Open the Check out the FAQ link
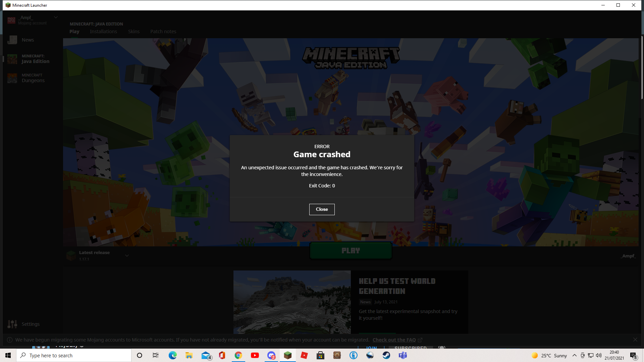 coord(394,340)
